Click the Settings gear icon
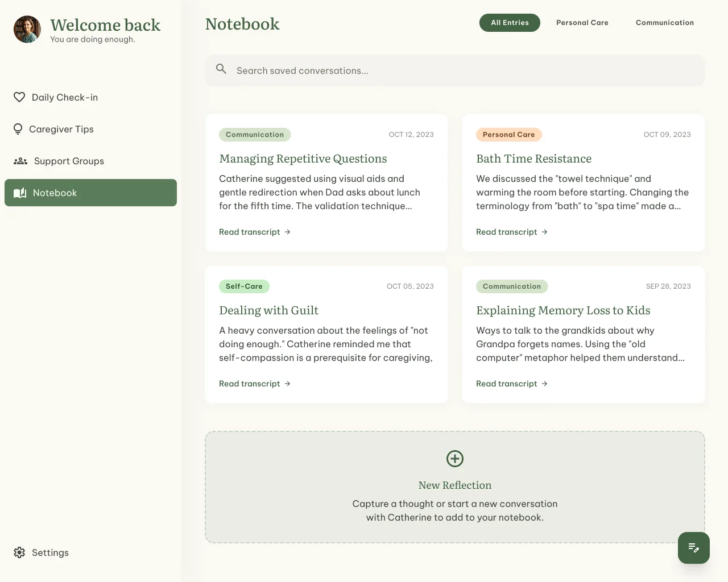728x582 pixels. (x=19, y=552)
